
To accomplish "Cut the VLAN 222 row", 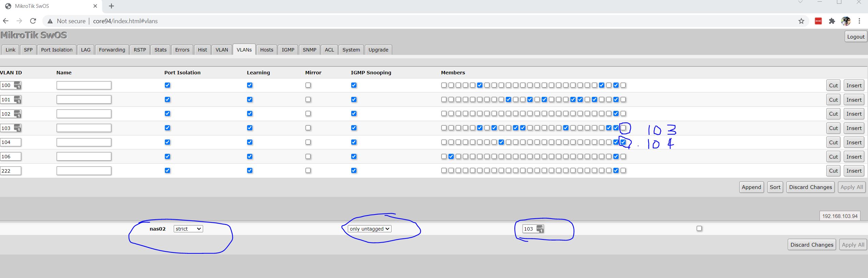I will tap(834, 171).
